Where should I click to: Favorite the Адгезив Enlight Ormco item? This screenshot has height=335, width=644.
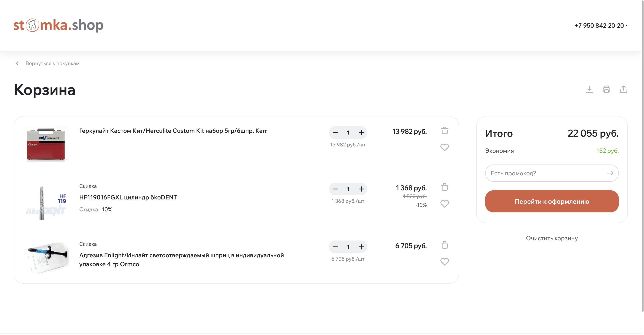(444, 262)
